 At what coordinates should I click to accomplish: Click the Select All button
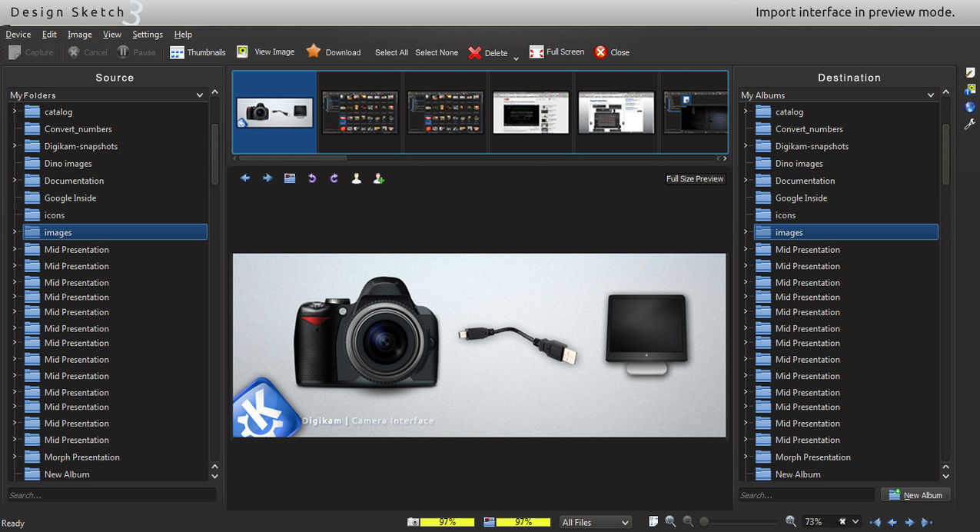click(391, 52)
